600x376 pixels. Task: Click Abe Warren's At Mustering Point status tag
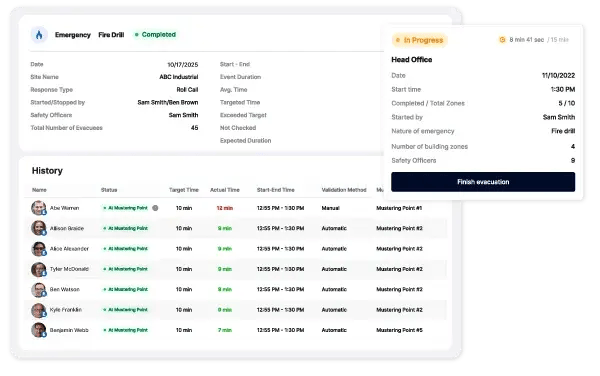(x=126, y=208)
